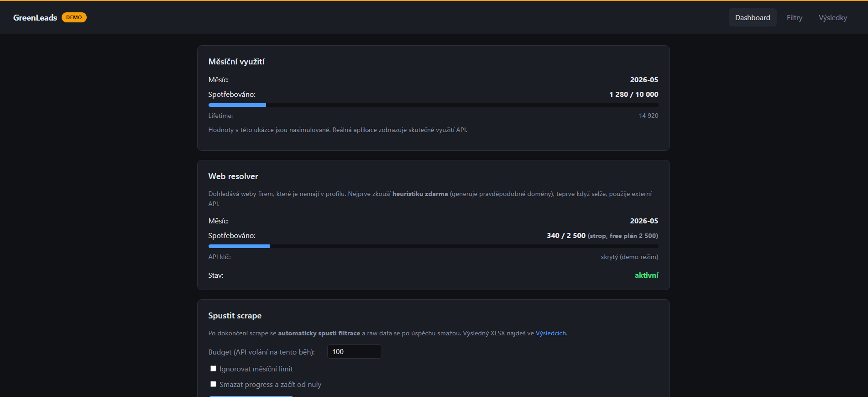Click the bold heuristiku zdarma text
This screenshot has height=397, width=868.
420,194
